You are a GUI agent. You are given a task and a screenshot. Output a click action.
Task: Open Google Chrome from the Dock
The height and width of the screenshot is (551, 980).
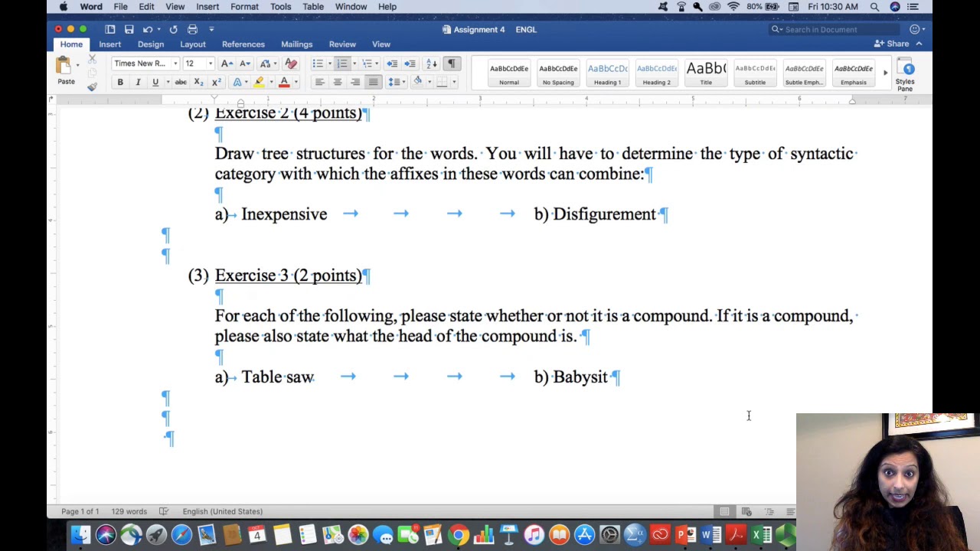coord(459,534)
